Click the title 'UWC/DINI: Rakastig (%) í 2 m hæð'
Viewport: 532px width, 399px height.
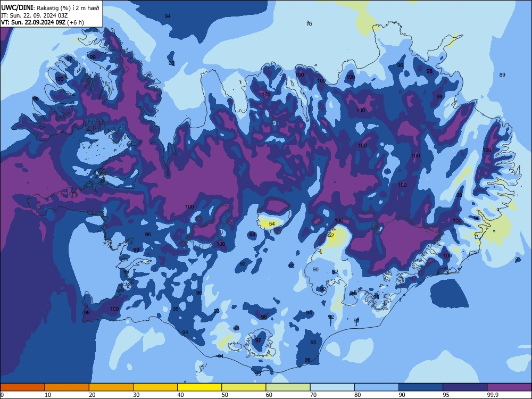coord(50,8)
